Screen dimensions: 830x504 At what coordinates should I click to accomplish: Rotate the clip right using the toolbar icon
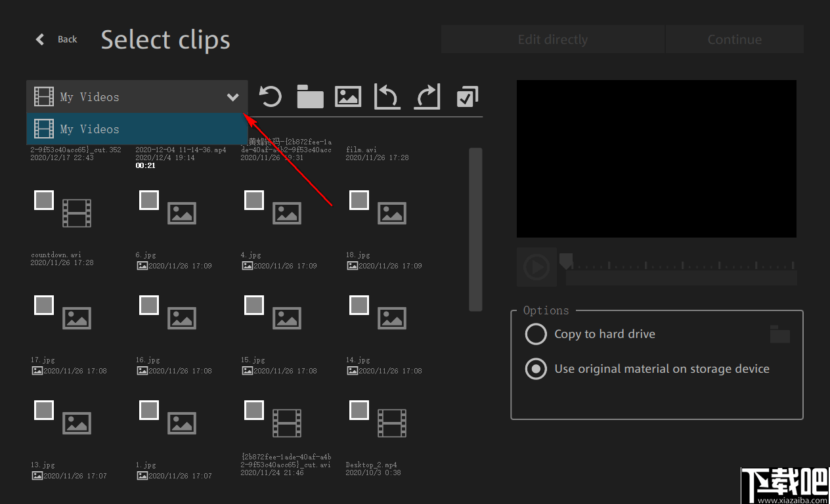[x=427, y=96]
